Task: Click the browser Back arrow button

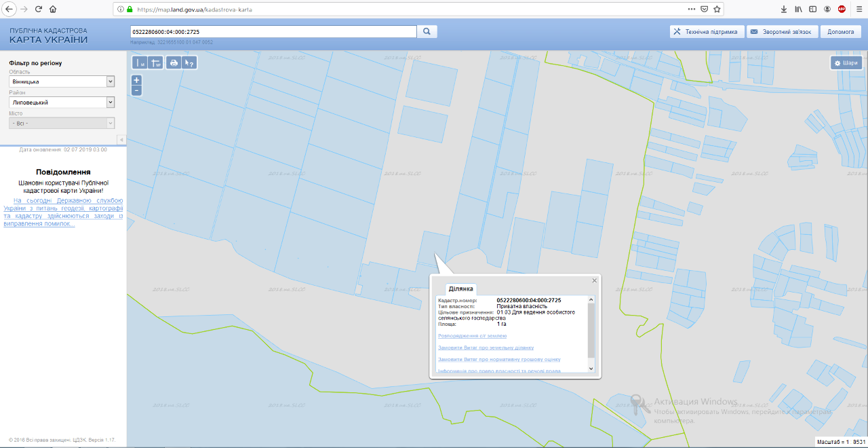Action: tap(9, 10)
